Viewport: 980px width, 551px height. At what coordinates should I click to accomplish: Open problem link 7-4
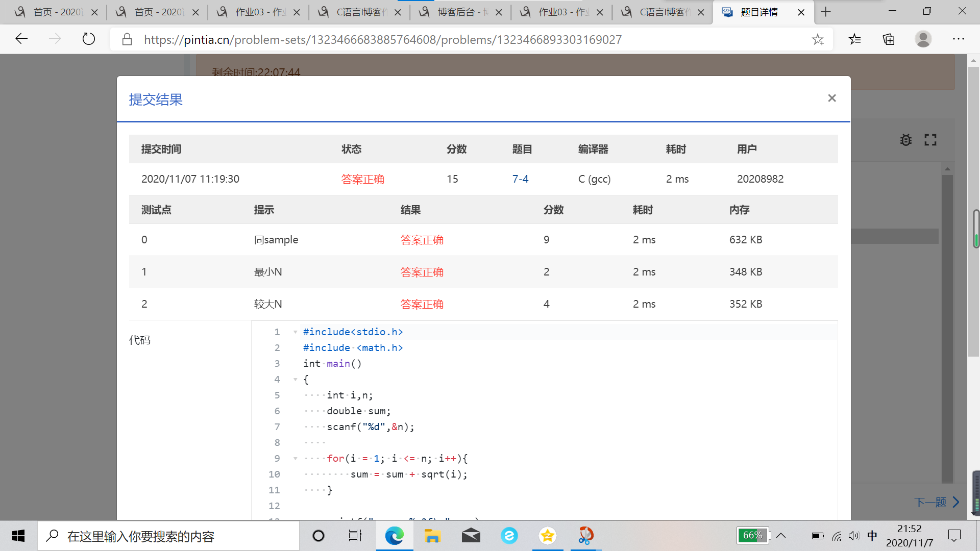tap(520, 179)
